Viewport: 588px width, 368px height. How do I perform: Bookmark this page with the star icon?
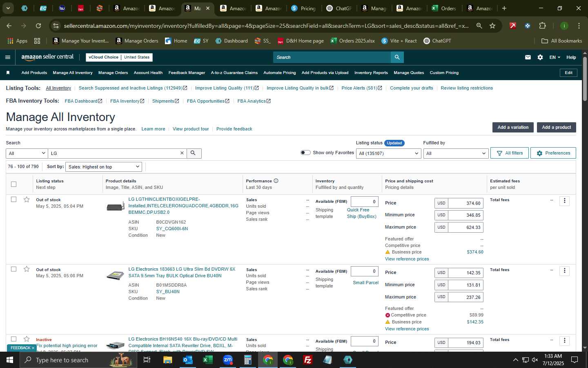coord(492,26)
